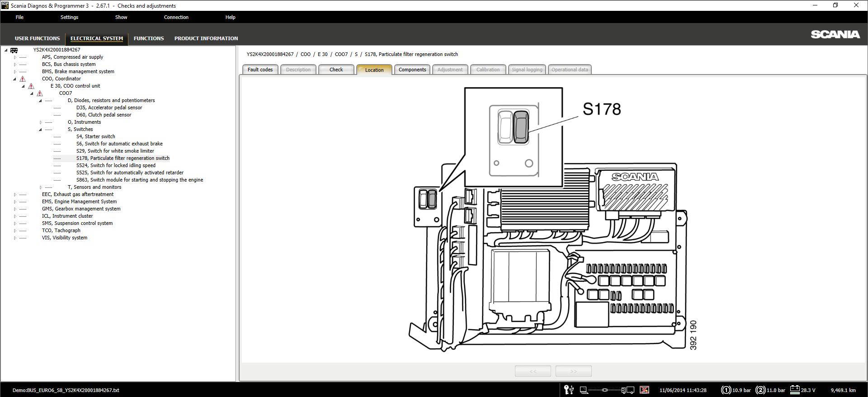
Task: Click the key and USB status icon
Action: [569, 390]
